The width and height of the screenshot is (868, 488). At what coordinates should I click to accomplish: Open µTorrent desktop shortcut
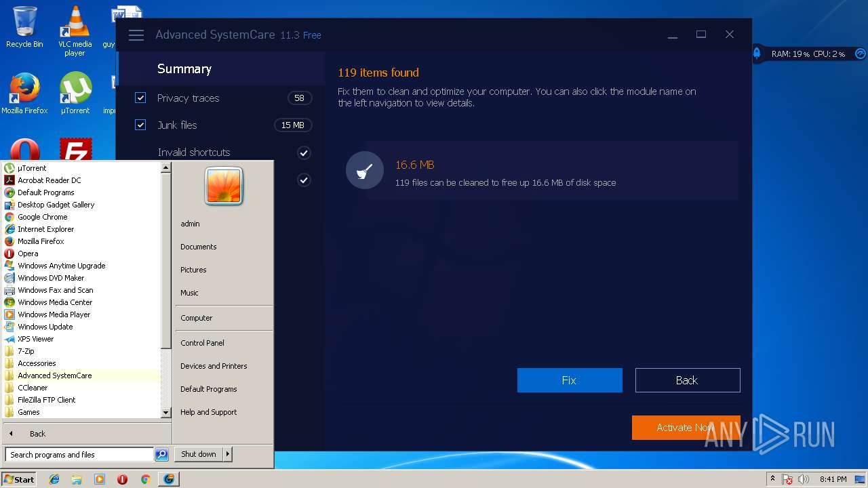[75, 93]
